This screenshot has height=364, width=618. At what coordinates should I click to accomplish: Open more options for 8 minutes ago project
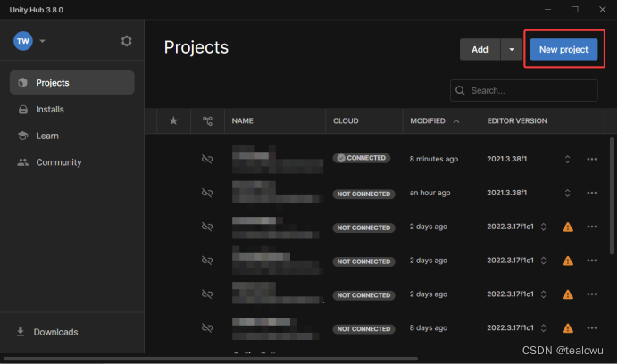coord(592,159)
